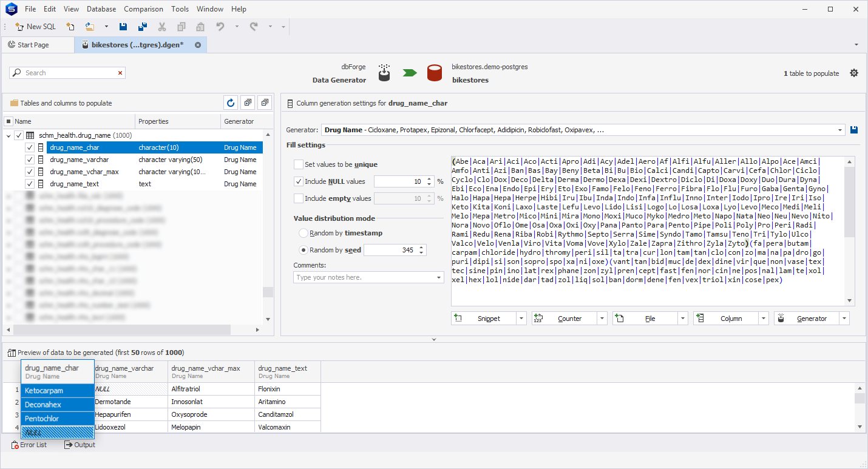Collapse the schm_health.drug_name tree node

(8, 136)
